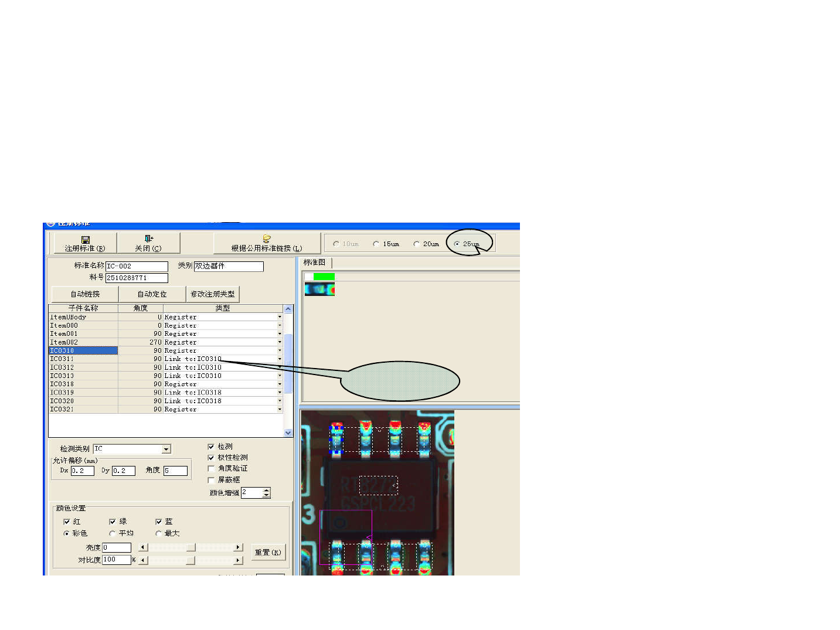The image size is (840, 630).
Task: Click the 关闭 (C) door icon button
Action: click(148, 243)
